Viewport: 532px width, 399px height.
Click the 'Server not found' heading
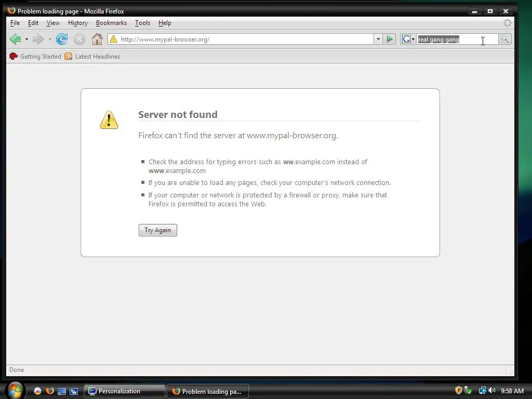[x=178, y=114]
